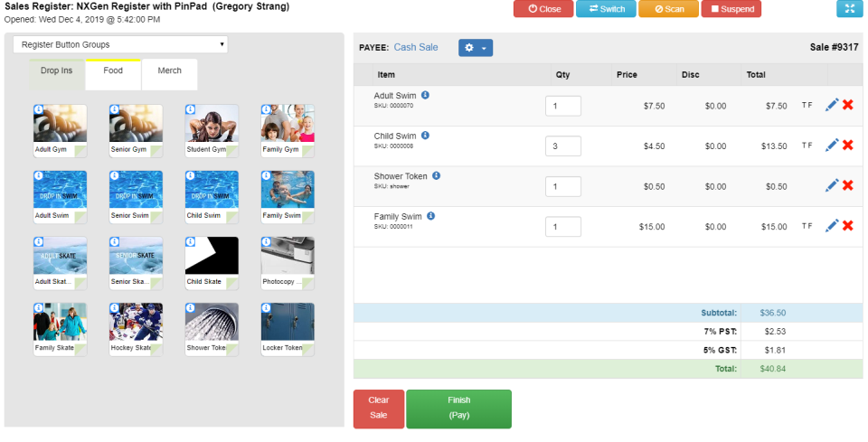Choose the Locker Token product tile
868x442 pixels.
(288, 329)
